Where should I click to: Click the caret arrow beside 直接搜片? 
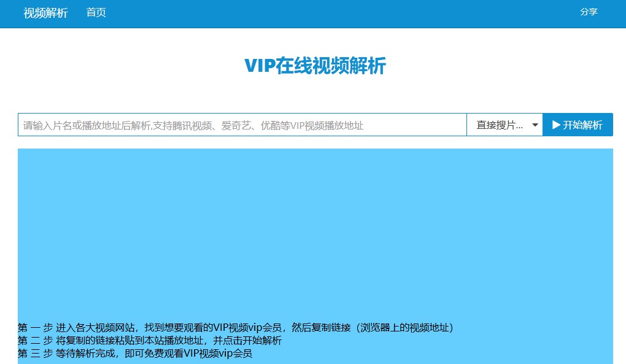pos(535,125)
